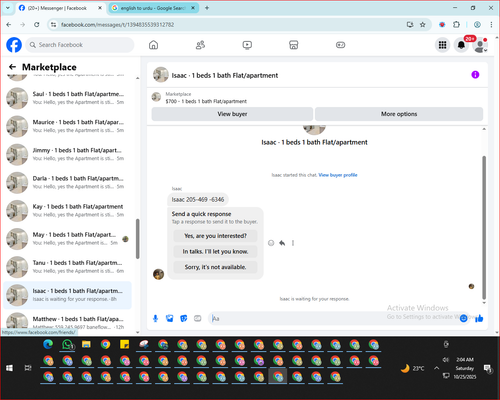Open a new browser tab
The image size is (500, 400).
207,8
